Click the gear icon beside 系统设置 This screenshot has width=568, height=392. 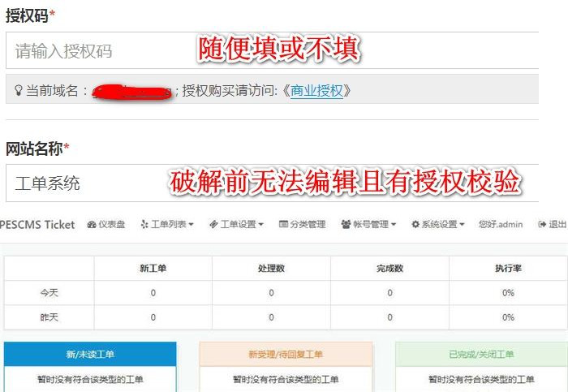[x=415, y=225]
